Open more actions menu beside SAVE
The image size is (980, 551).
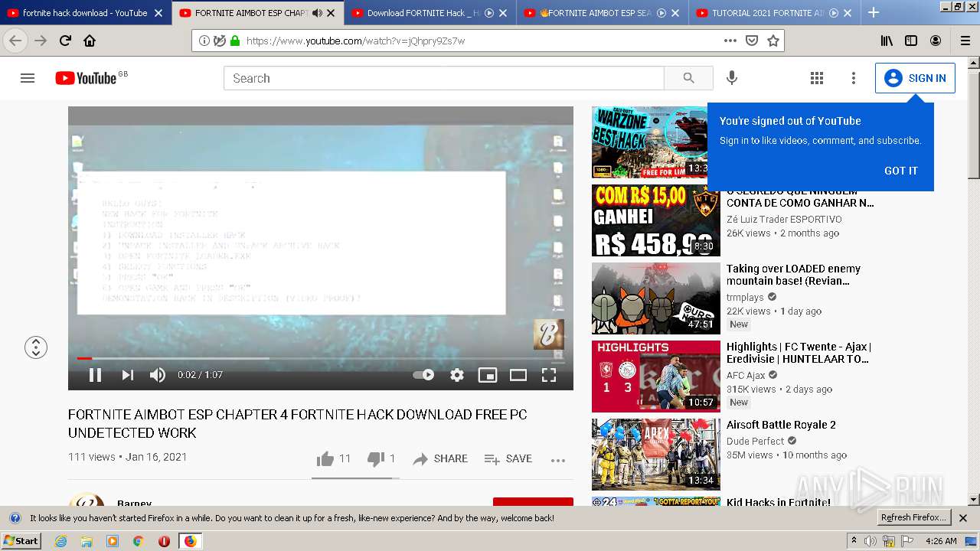coord(558,460)
